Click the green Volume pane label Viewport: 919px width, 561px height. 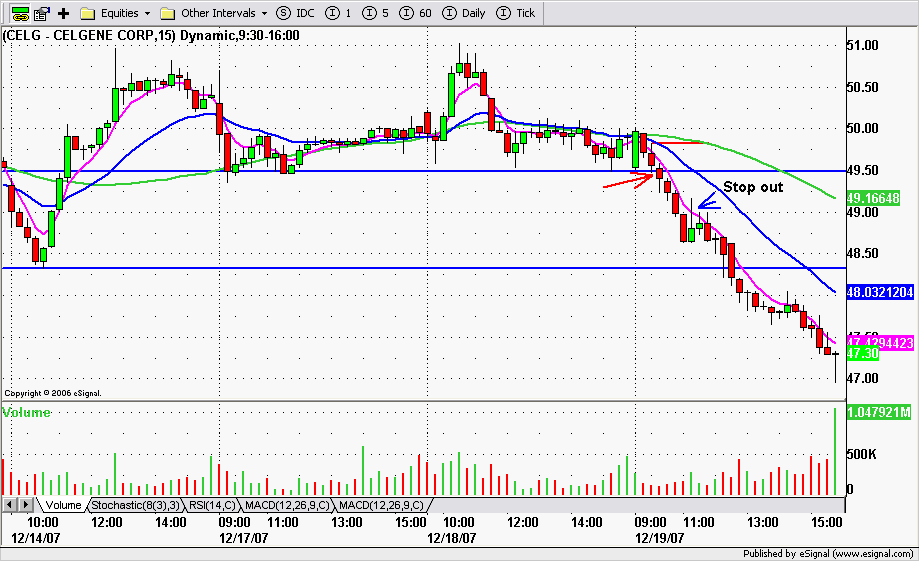[x=26, y=412]
